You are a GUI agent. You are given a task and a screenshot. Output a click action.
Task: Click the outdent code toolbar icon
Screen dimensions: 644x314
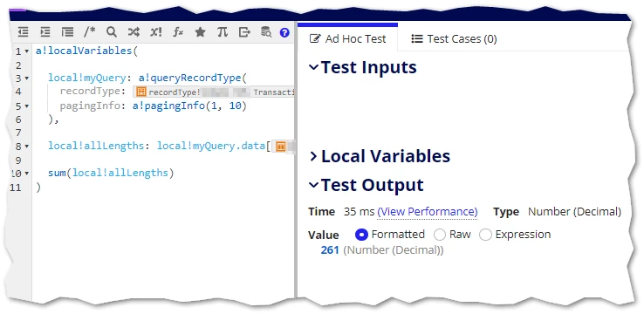click(24, 32)
